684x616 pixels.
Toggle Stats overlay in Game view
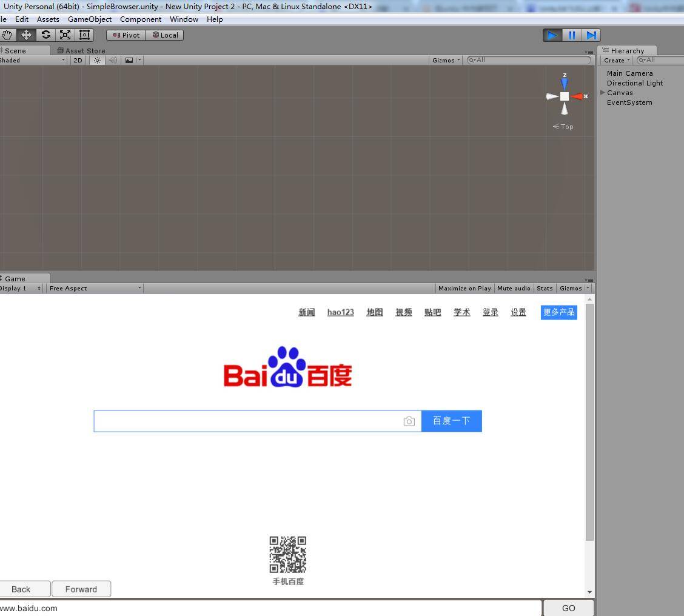pyautogui.click(x=545, y=289)
